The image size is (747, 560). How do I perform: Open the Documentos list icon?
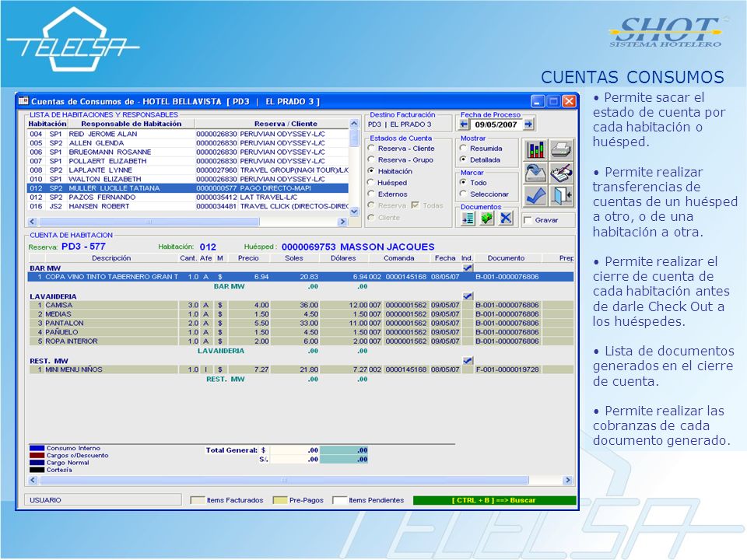point(468,219)
